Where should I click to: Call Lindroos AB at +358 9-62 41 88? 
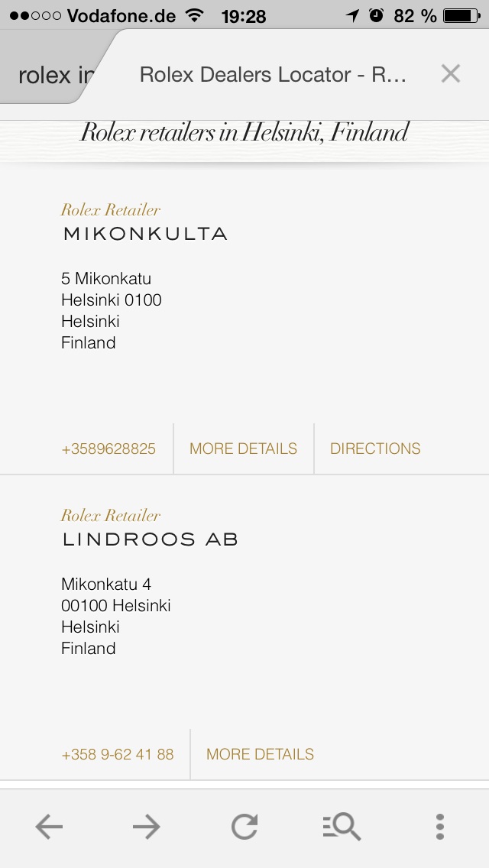[118, 754]
